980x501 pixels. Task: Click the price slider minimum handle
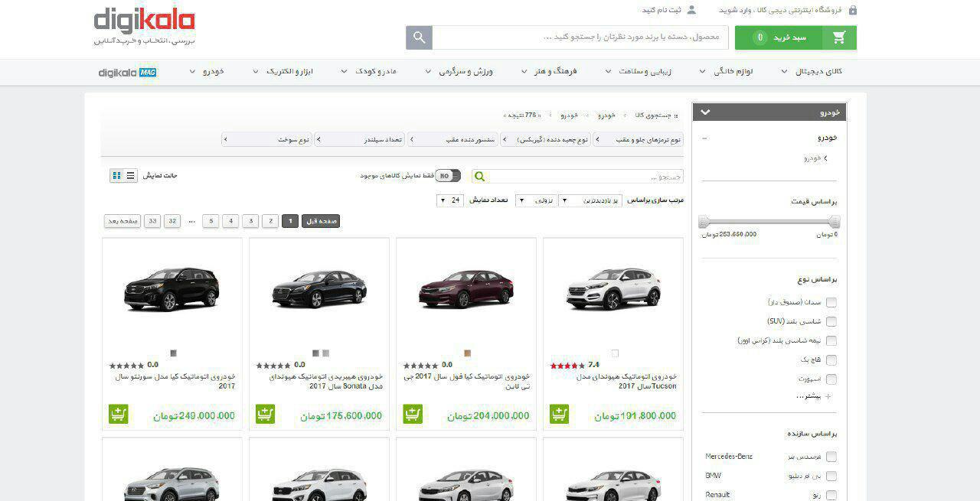(x=835, y=222)
